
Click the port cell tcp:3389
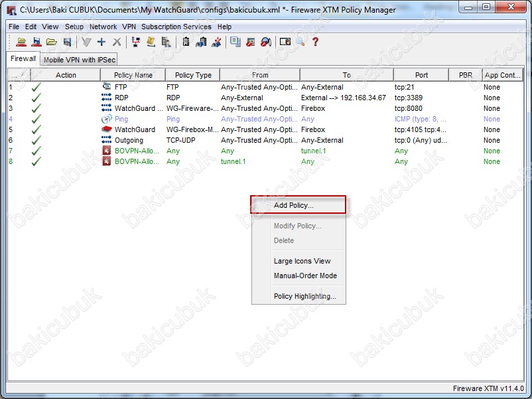click(x=409, y=98)
